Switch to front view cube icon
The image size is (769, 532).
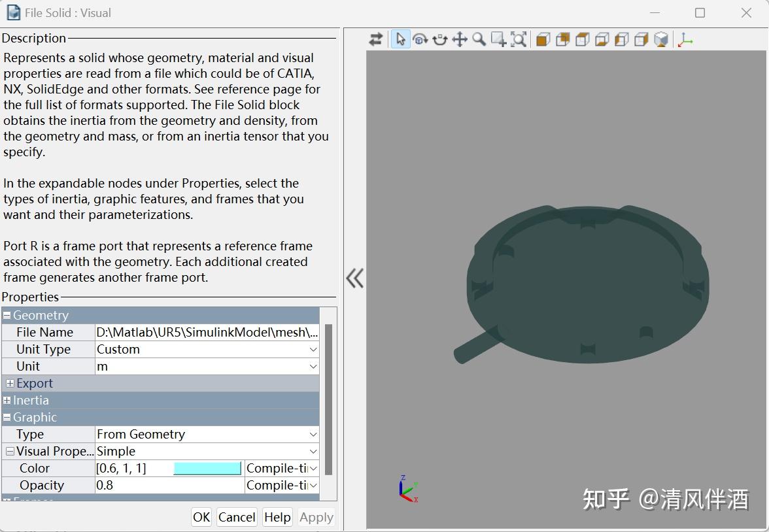click(x=543, y=39)
